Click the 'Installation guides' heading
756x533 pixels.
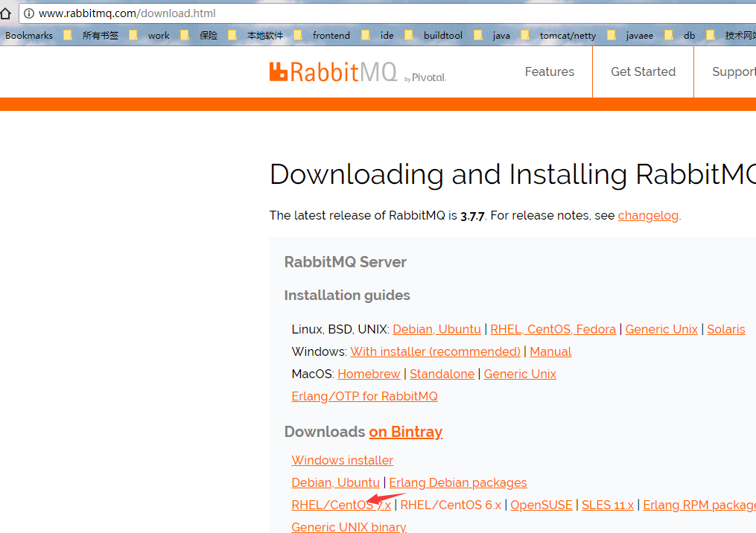(x=347, y=296)
